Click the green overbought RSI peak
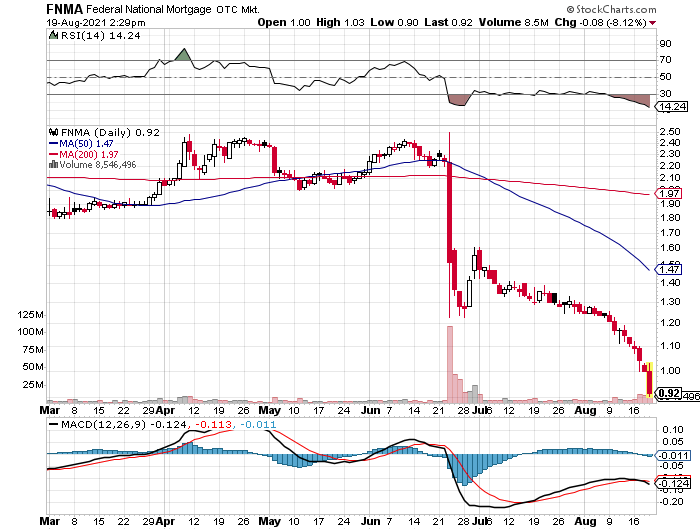This screenshot has height=530, width=700. [183, 55]
